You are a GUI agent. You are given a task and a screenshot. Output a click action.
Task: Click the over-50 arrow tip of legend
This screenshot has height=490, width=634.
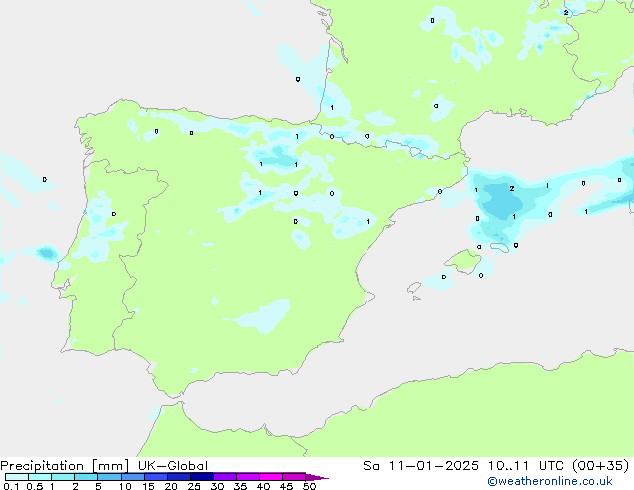coord(317,477)
